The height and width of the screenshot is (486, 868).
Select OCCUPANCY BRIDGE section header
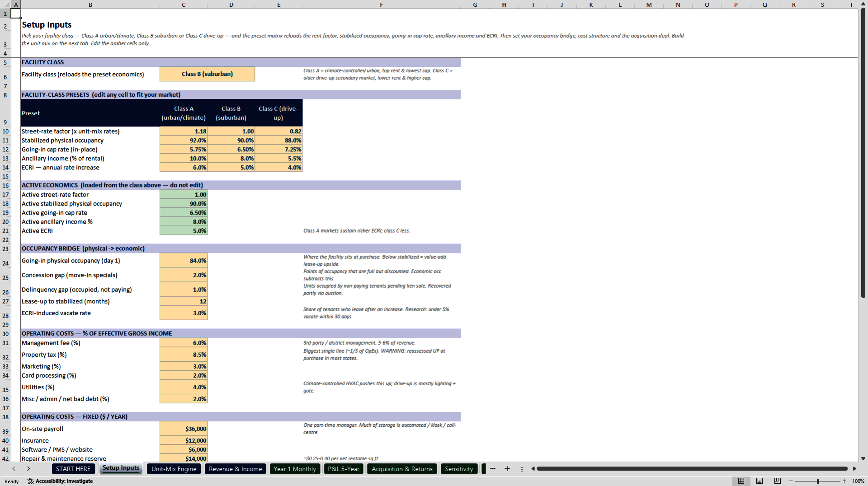pos(241,248)
